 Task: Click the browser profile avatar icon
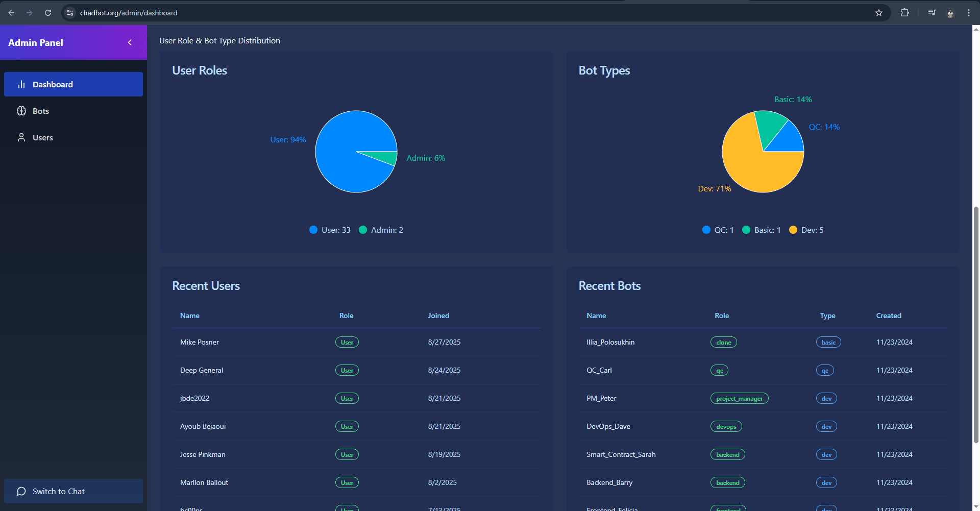[950, 13]
